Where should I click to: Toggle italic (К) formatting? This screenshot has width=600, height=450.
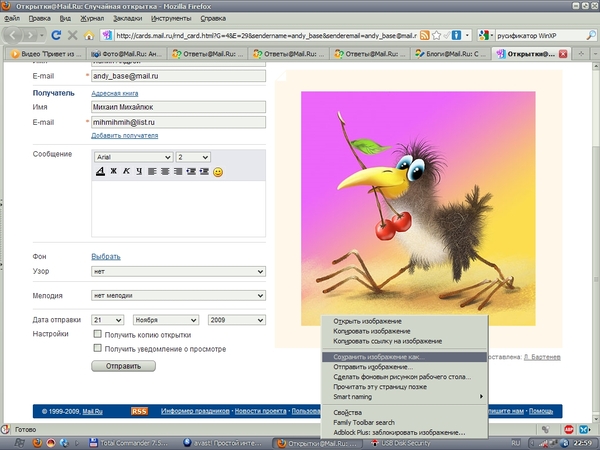tap(126, 171)
